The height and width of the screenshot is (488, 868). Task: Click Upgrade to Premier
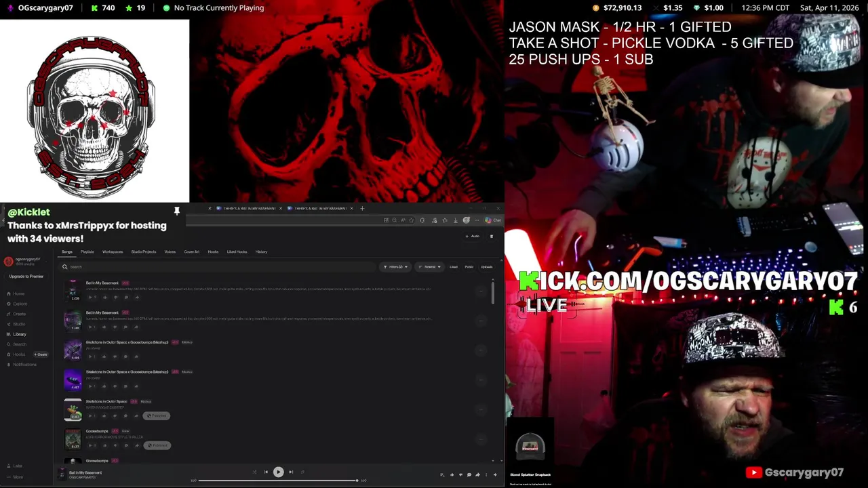[26, 277]
